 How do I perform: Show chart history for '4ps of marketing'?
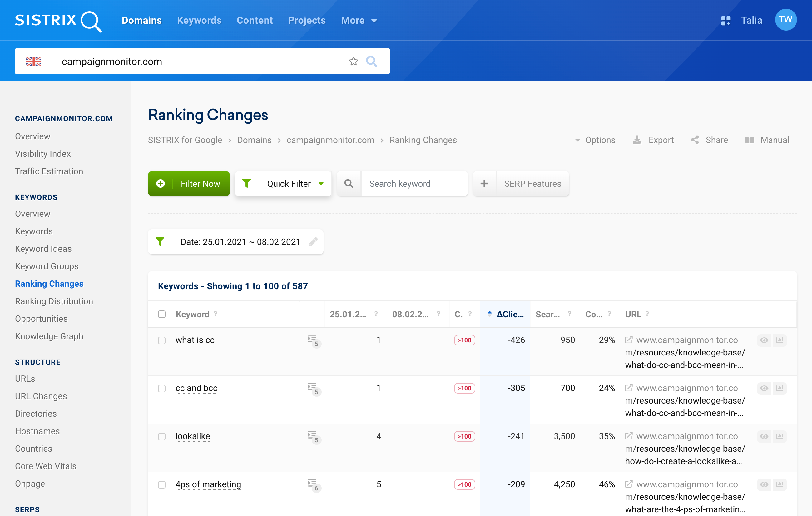780,484
